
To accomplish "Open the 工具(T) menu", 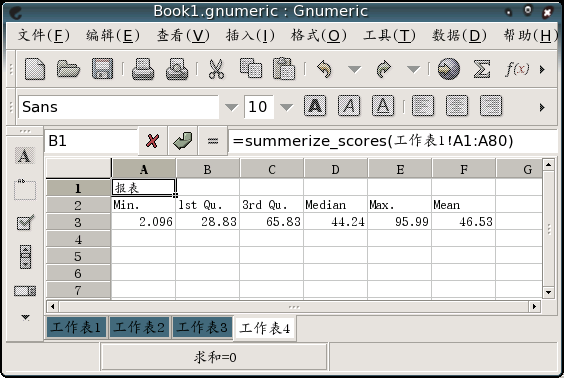I will [x=390, y=35].
